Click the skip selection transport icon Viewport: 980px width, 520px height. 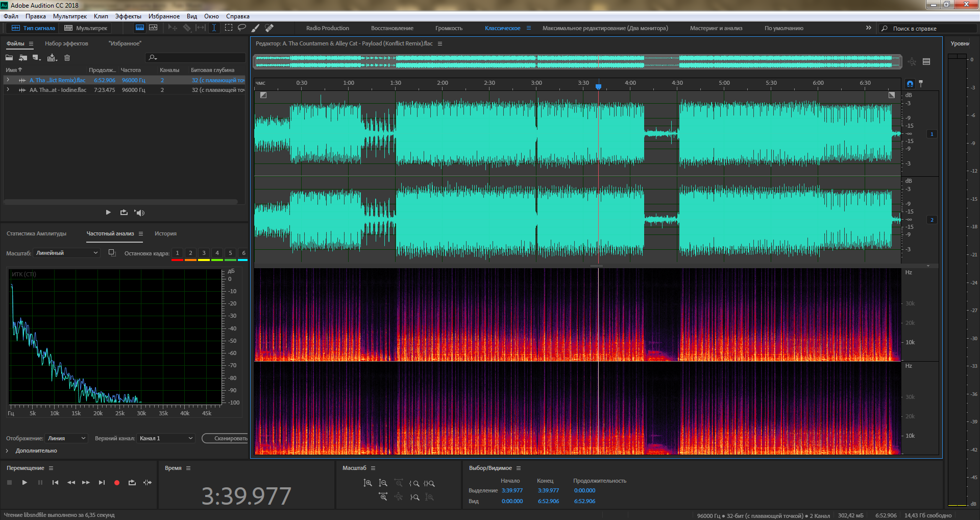(148, 483)
